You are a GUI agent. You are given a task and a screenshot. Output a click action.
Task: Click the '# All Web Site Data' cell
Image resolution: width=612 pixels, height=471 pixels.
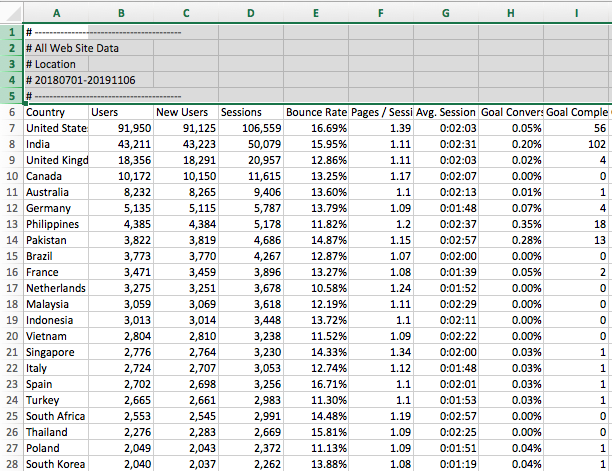pos(56,48)
